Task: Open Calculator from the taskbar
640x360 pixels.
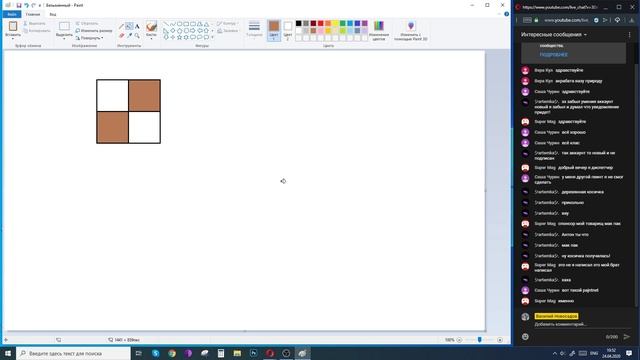Action: pos(221,353)
